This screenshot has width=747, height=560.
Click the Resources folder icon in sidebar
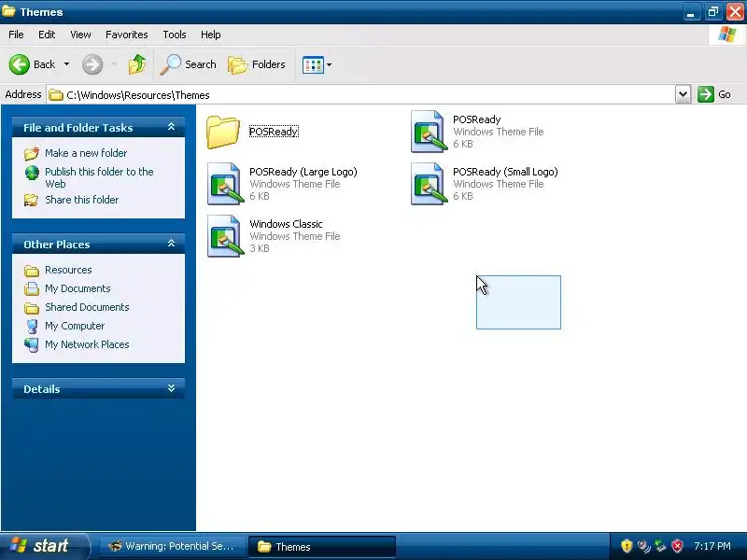(x=32, y=271)
